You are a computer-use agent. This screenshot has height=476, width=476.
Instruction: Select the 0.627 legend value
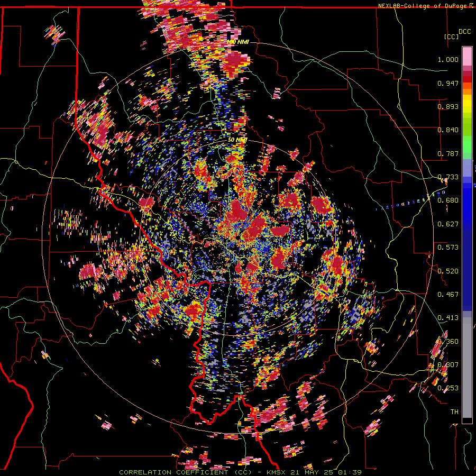coord(448,224)
